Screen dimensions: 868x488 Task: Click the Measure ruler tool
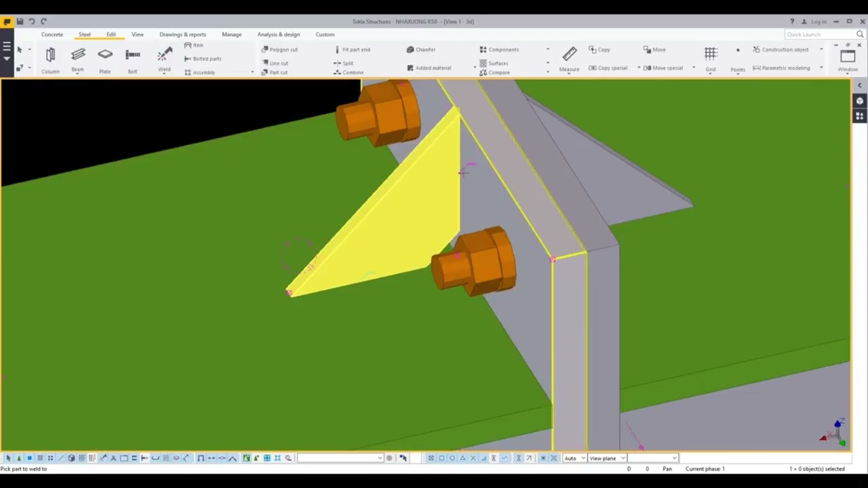[x=570, y=60]
